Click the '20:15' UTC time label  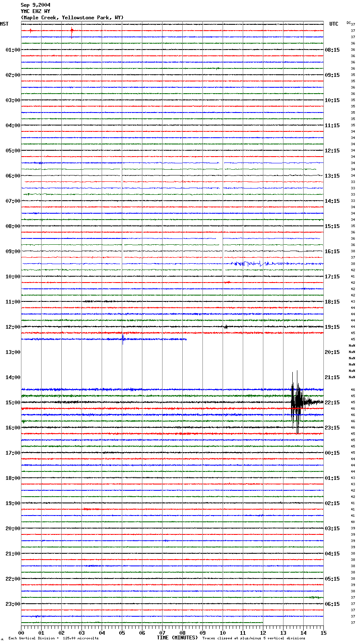[332, 352]
